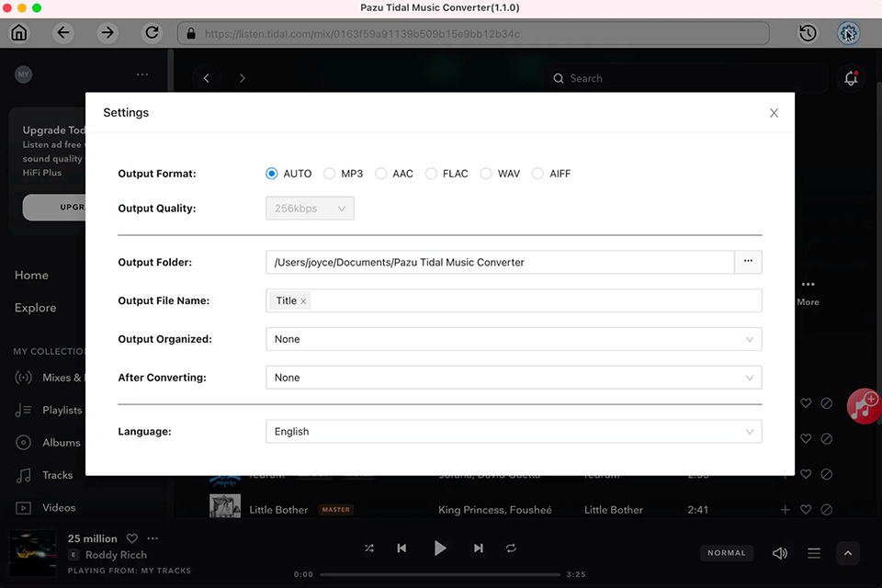This screenshot has height=588, width=882.
Task: Favorite the Little Bother track
Action: [806, 510]
